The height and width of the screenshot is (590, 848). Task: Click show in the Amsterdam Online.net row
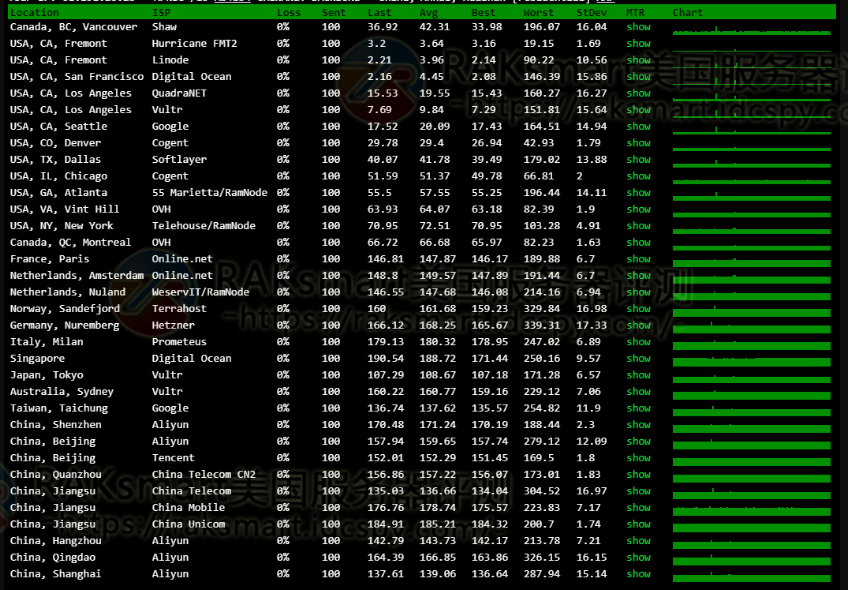click(x=638, y=276)
